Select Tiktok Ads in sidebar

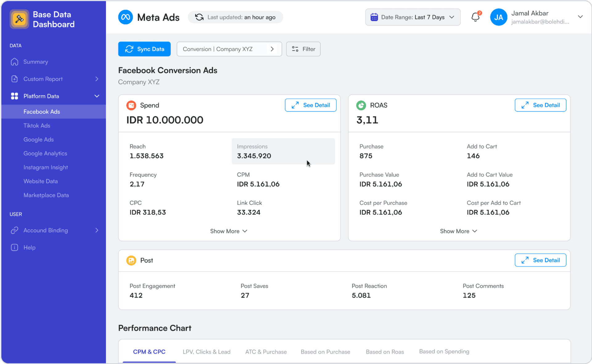37,126
